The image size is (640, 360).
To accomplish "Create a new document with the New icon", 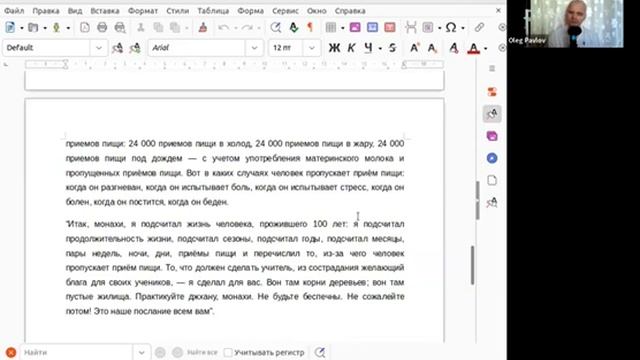I will [x=10, y=27].
